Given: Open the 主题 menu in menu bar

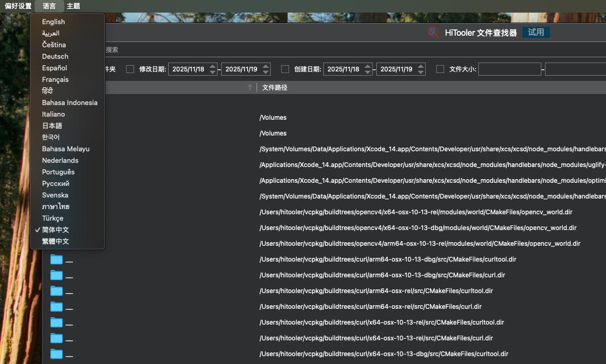Looking at the screenshot, I should pyautogui.click(x=74, y=6).
